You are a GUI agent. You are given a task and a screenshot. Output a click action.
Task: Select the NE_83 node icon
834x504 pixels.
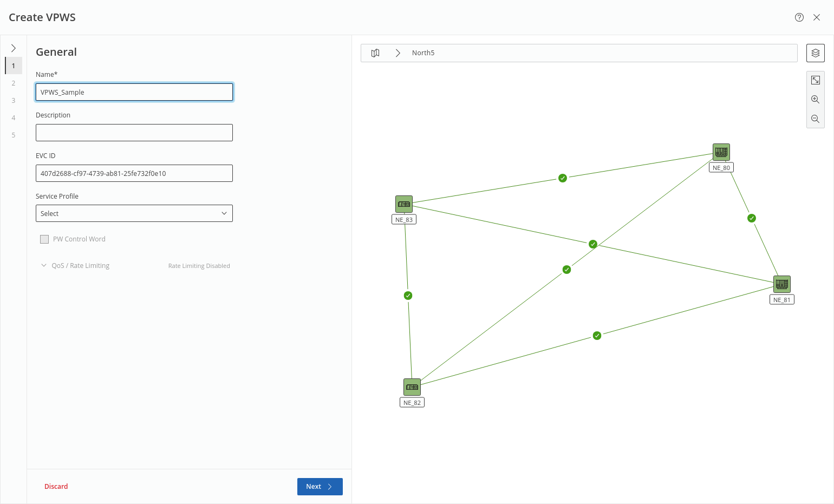tap(404, 204)
